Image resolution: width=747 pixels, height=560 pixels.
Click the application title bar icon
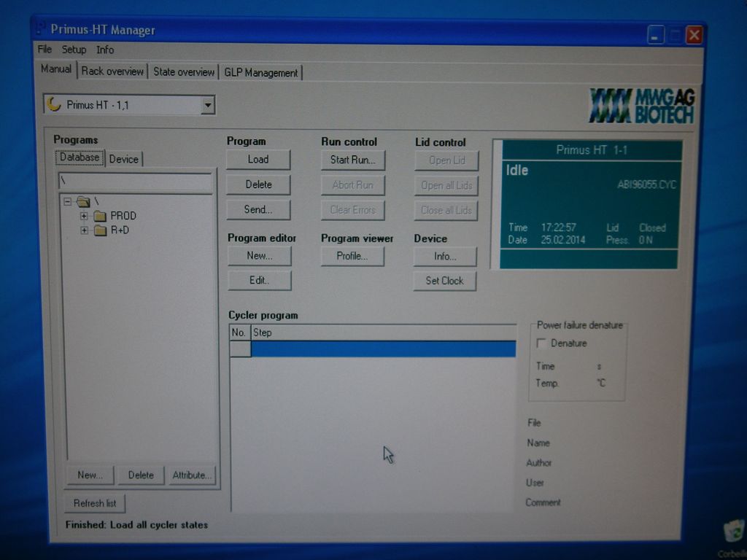(41, 28)
